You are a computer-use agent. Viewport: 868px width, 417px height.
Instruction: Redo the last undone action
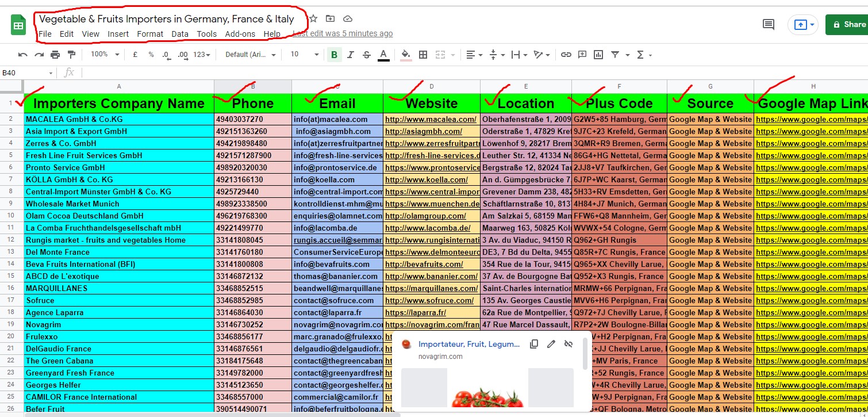[x=39, y=55]
